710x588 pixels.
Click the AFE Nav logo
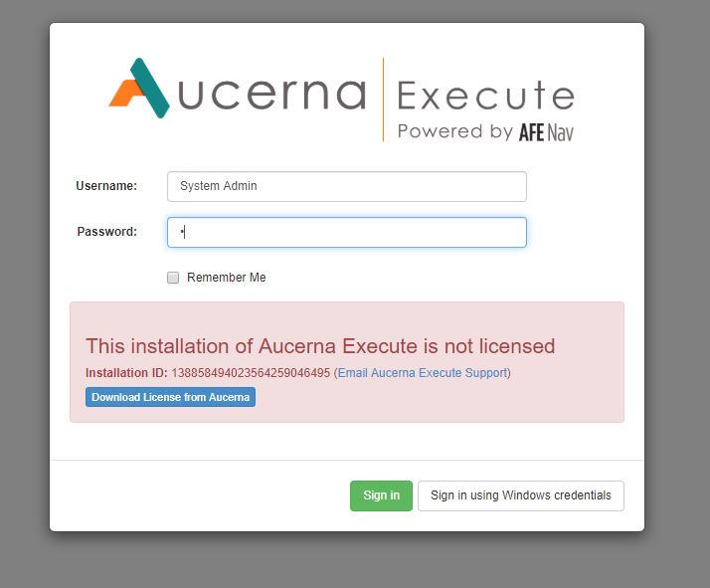[x=545, y=131]
